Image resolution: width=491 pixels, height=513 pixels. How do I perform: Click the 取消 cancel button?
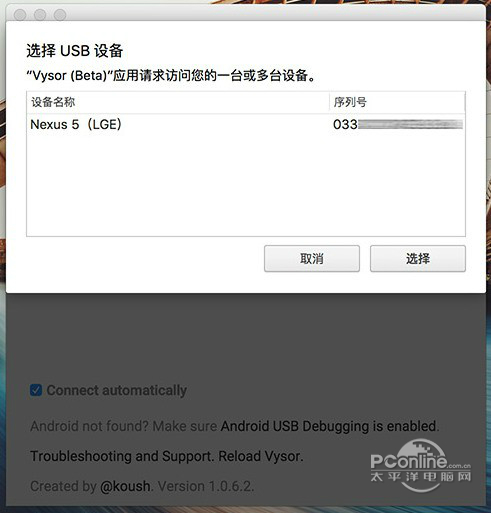(x=312, y=259)
